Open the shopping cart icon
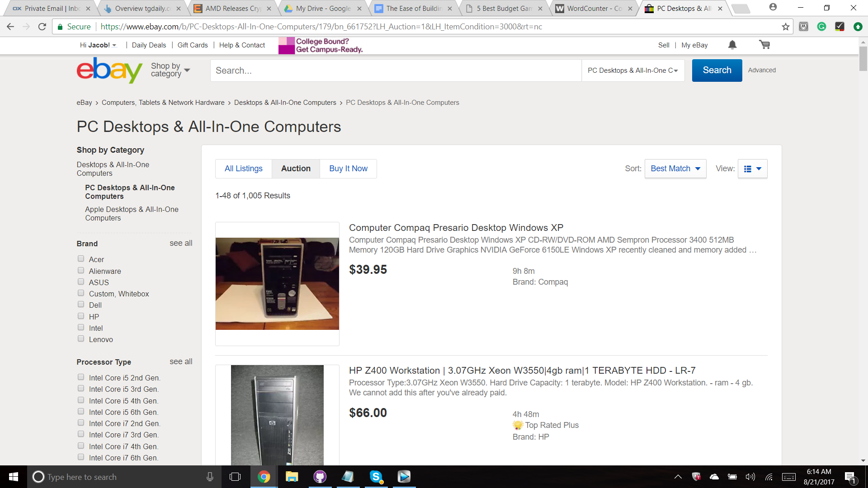 (x=764, y=45)
